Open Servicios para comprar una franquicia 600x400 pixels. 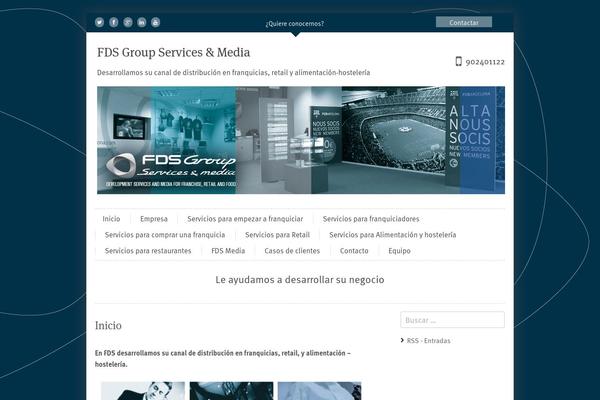click(165, 235)
